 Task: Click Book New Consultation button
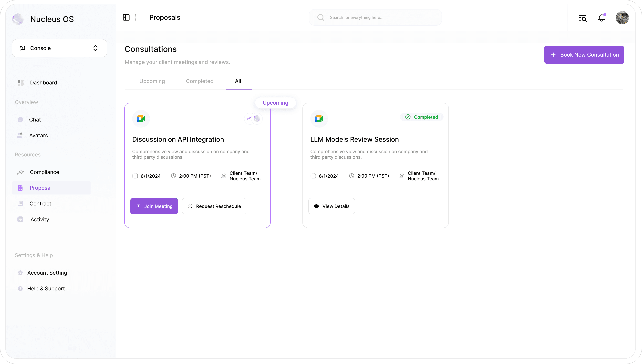click(x=584, y=55)
